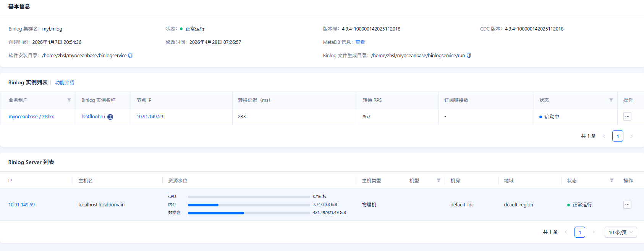Viewport: 644px width, 251px height.
Task: Open the 10 条/页 page size dropdown
Action: click(x=620, y=232)
